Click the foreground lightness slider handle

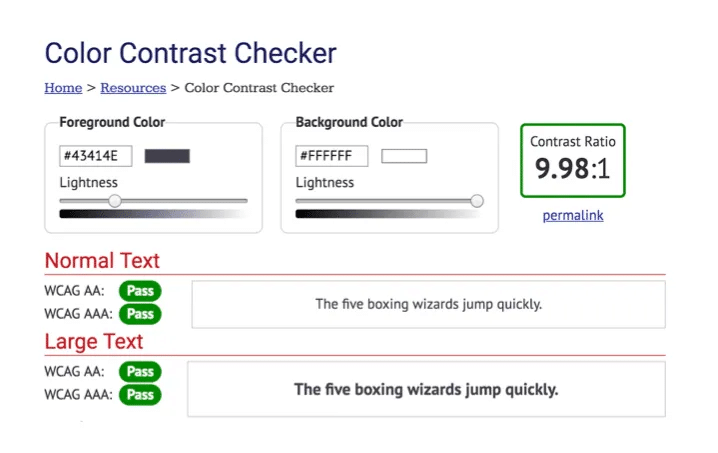click(115, 201)
